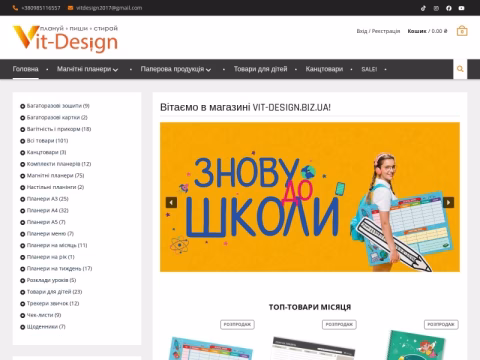Click the phone number +380985116557
The height and width of the screenshot is (360, 480).
click(41, 8)
